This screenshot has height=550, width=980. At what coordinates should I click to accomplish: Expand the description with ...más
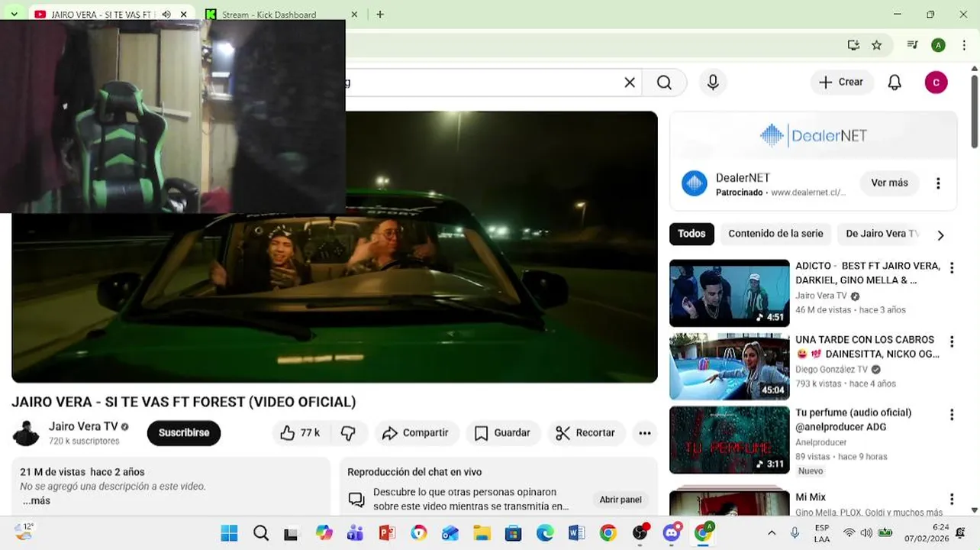pos(36,500)
